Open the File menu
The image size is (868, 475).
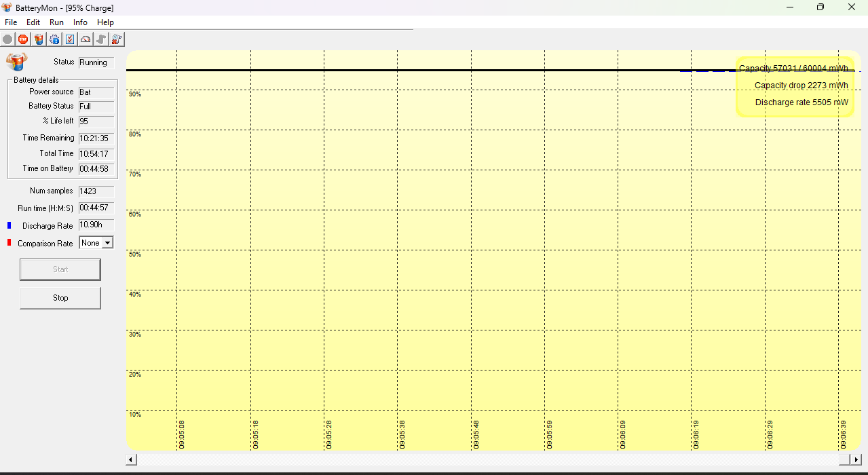tap(11, 22)
